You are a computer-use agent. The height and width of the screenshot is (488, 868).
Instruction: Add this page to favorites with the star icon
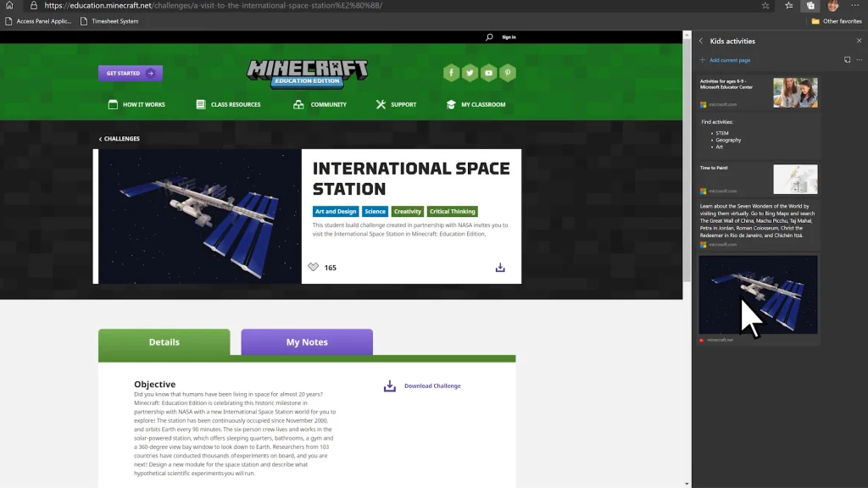point(765,6)
